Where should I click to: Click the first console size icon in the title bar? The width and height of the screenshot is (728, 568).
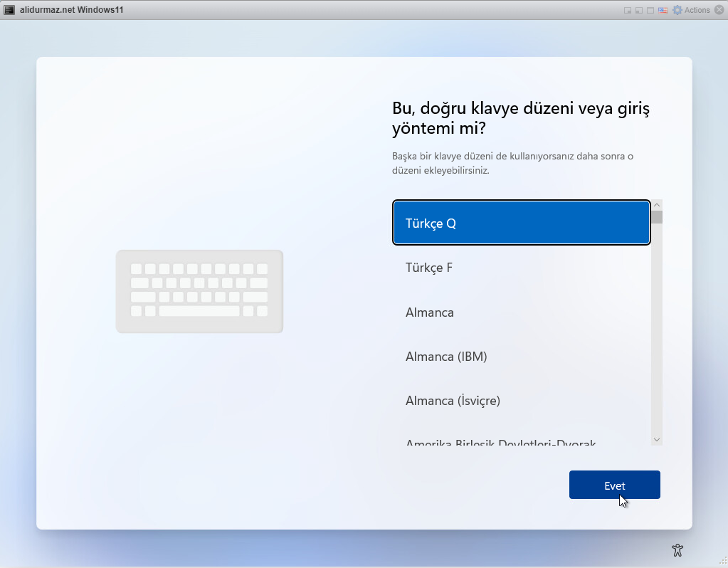628,10
